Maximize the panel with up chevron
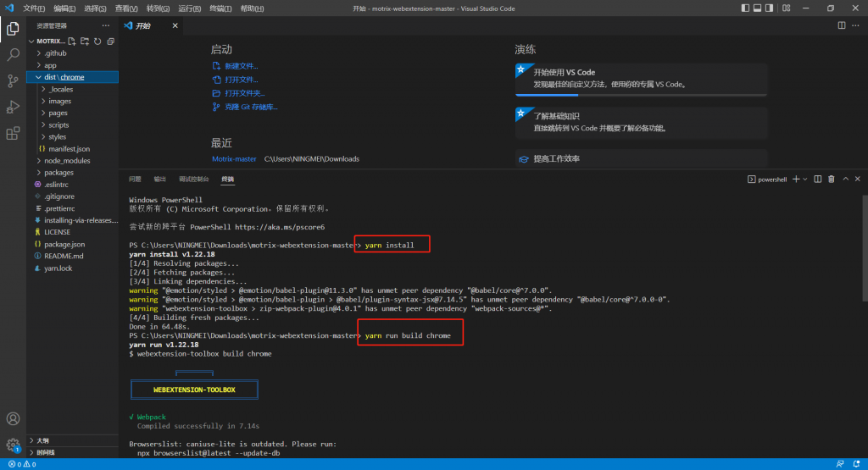The image size is (868, 470). click(x=845, y=180)
